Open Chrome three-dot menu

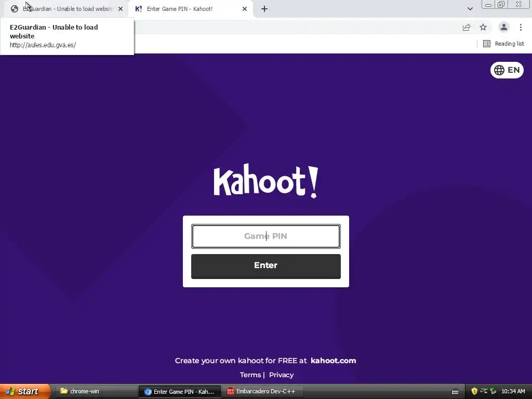tap(521, 27)
